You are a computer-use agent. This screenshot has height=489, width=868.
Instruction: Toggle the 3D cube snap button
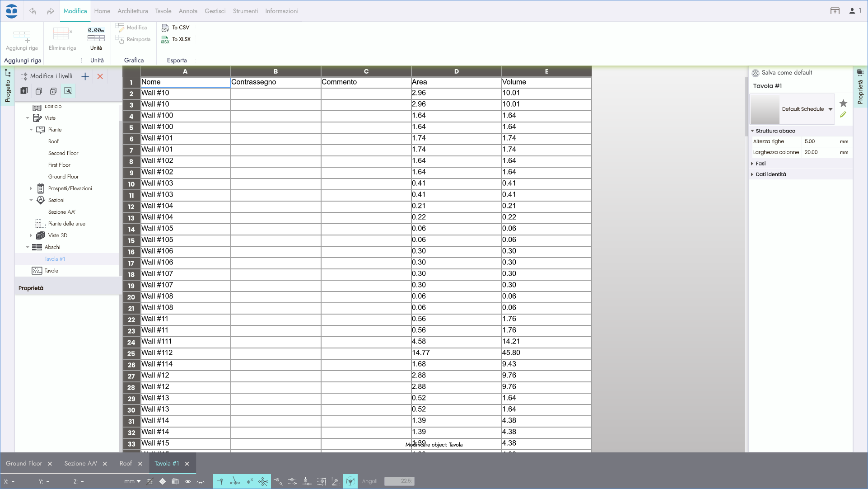point(350,481)
